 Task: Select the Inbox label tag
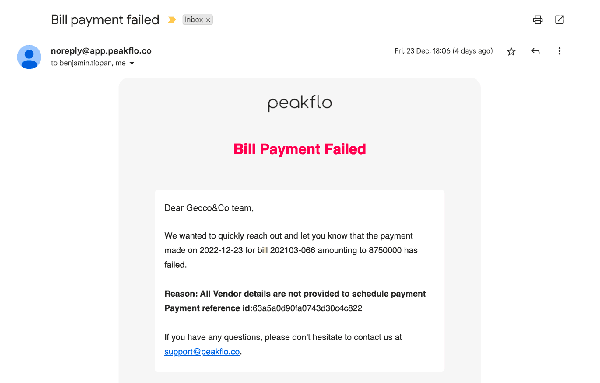(x=194, y=20)
